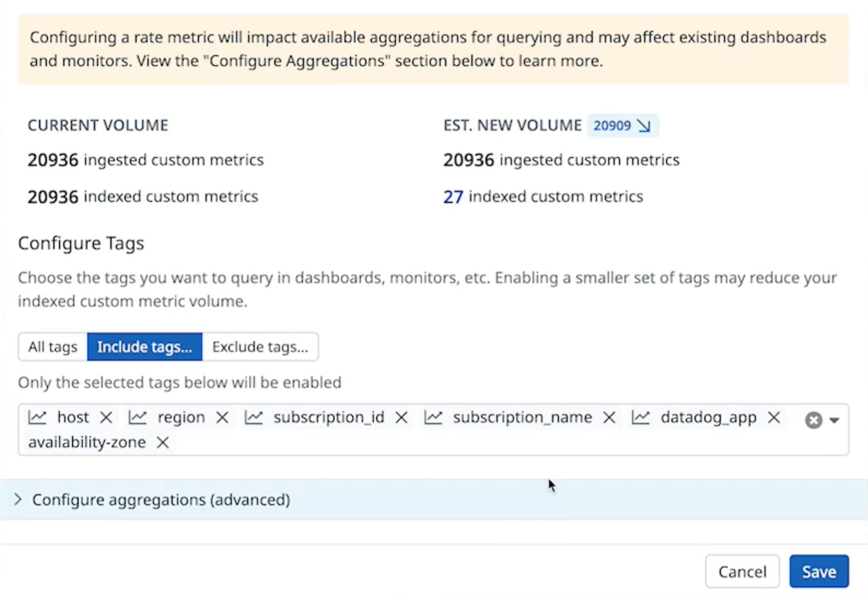Switch to Exclude tags mode
868x601 pixels.
point(260,347)
